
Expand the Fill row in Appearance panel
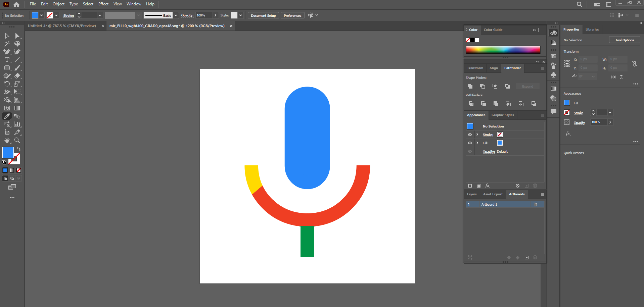pos(477,143)
